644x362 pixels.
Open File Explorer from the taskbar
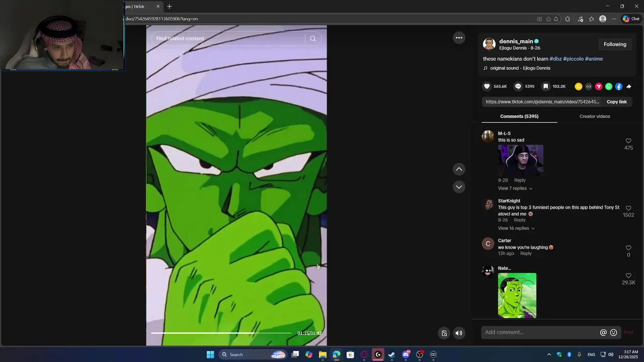click(323, 354)
